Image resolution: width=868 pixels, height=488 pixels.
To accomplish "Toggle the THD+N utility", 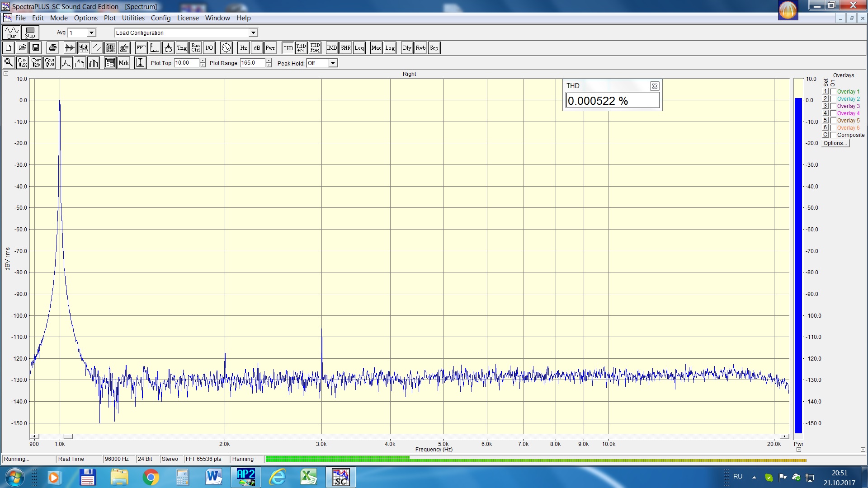I will click(301, 48).
